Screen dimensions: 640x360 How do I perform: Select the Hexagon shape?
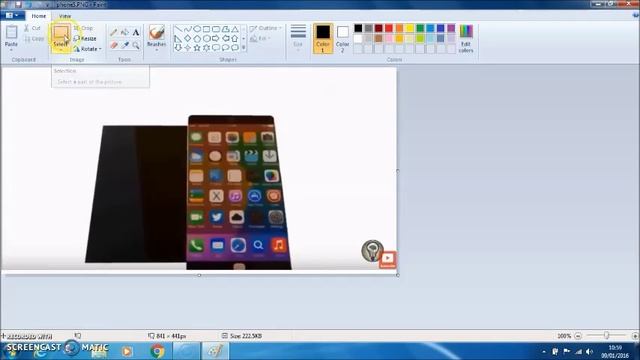click(207, 38)
